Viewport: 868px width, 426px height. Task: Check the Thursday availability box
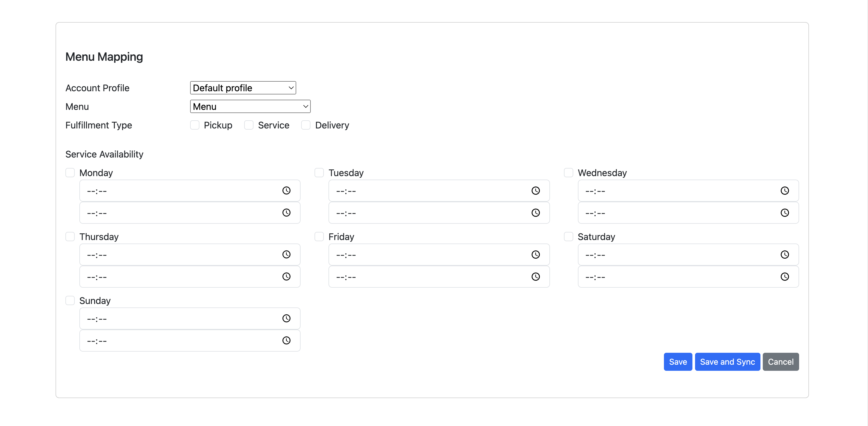70,237
